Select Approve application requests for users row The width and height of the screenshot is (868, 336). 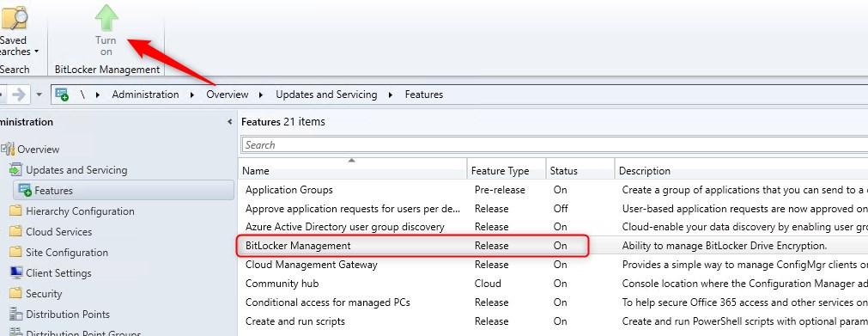tap(553, 209)
